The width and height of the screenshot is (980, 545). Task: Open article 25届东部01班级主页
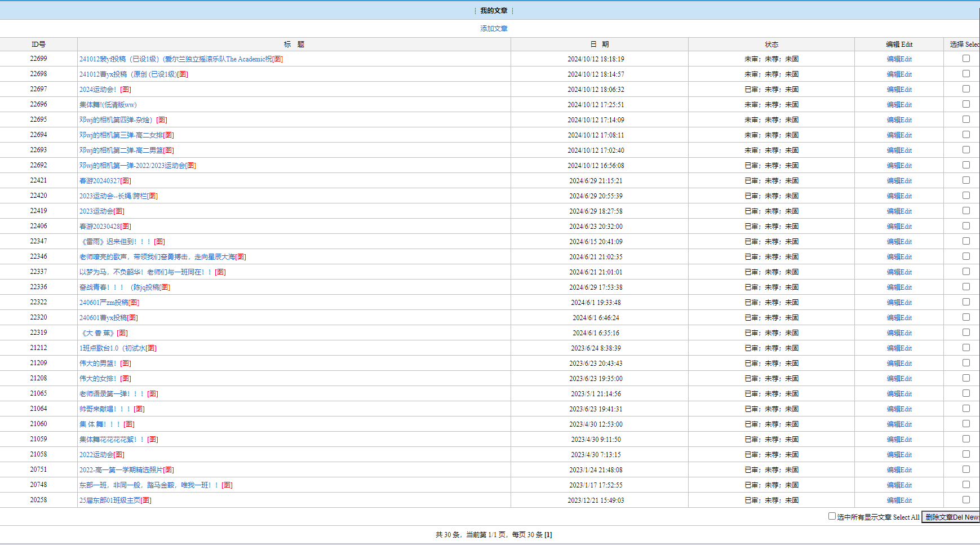[110, 500]
